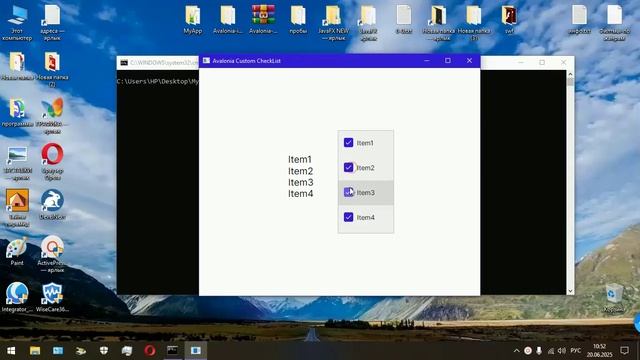This screenshot has height=360, width=640.
Task: Select the Новая папка (3) folder
Action: 474,23
